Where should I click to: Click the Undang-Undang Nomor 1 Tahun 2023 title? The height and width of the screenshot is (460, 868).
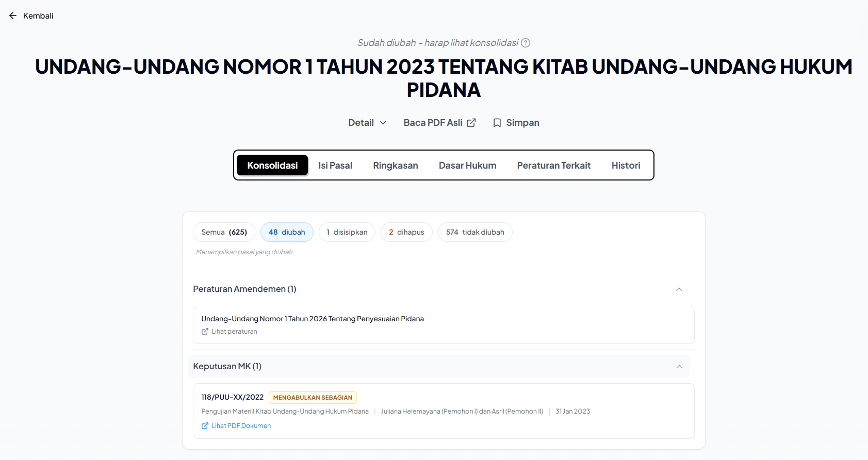444,78
